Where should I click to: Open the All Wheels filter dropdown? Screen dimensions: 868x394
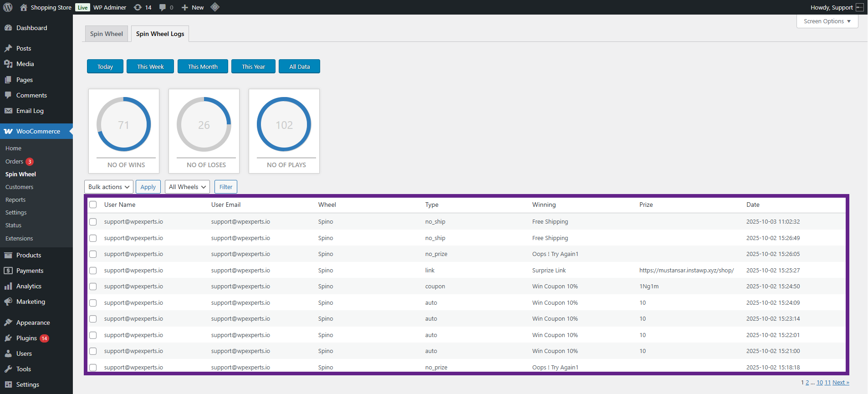pyautogui.click(x=187, y=187)
